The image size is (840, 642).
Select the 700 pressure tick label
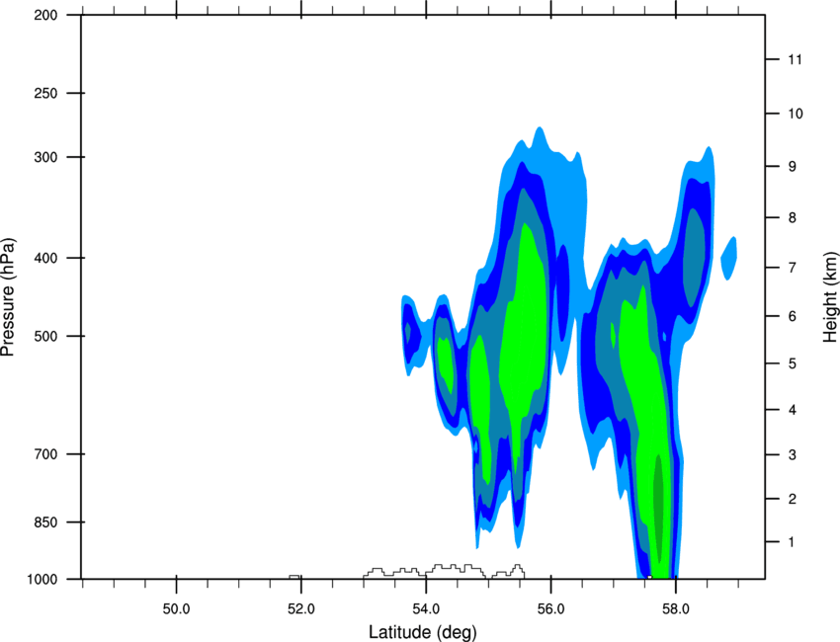pos(46,454)
